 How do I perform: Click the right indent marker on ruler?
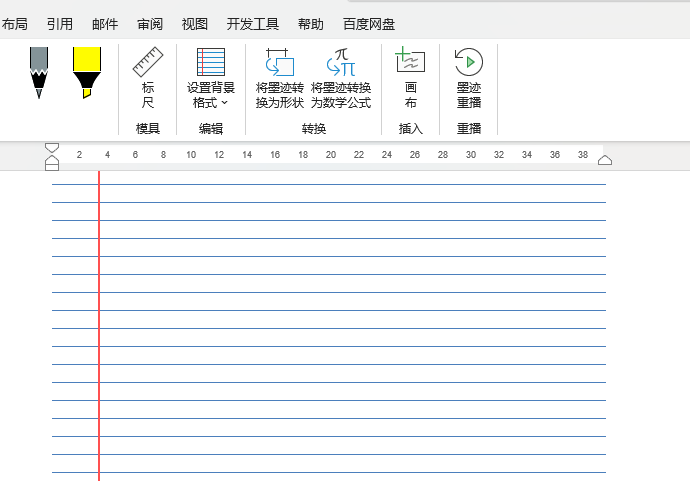coord(605,160)
